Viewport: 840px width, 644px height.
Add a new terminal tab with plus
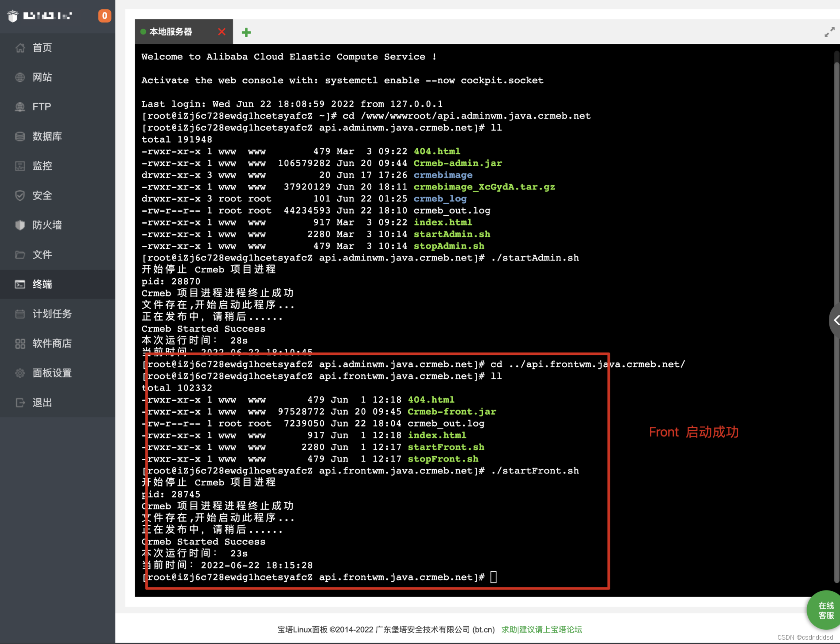(246, 32)
